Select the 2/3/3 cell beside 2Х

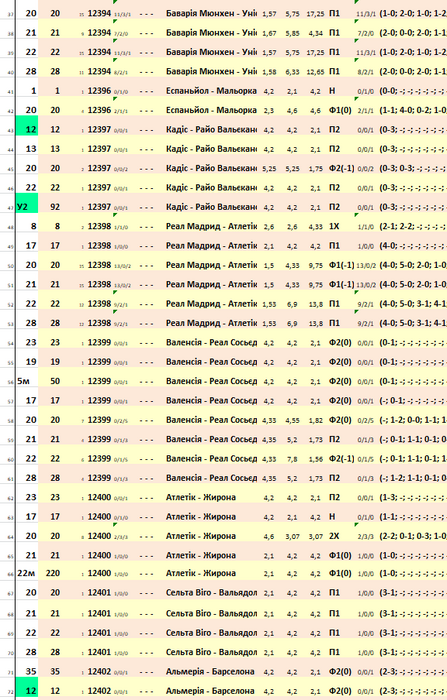point(365,537)
